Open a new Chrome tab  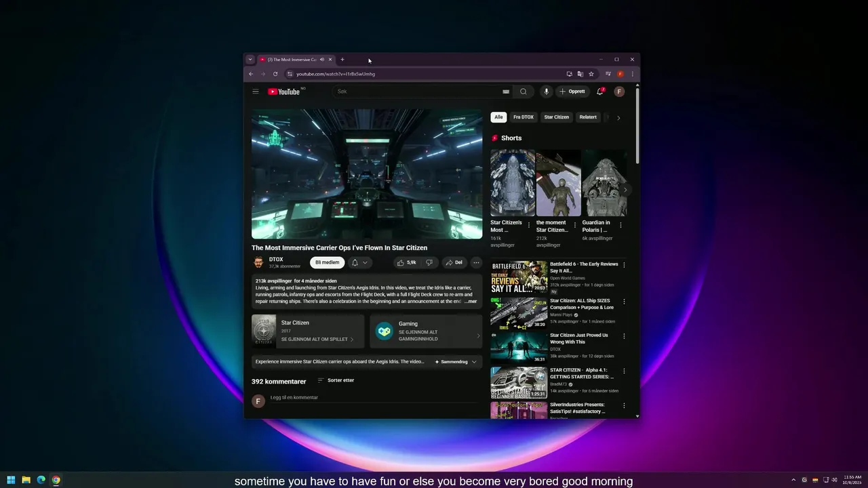[x=342, y=60]
